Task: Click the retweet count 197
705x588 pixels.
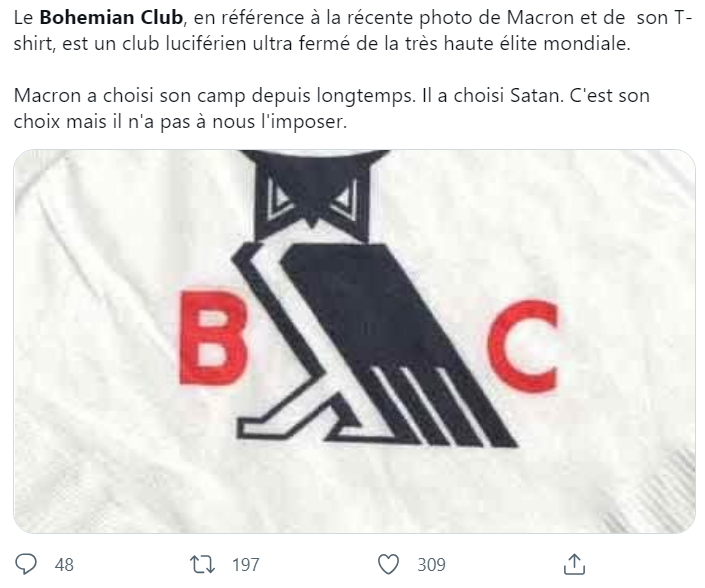Action: pyautogui.click(x=245, y=565)
